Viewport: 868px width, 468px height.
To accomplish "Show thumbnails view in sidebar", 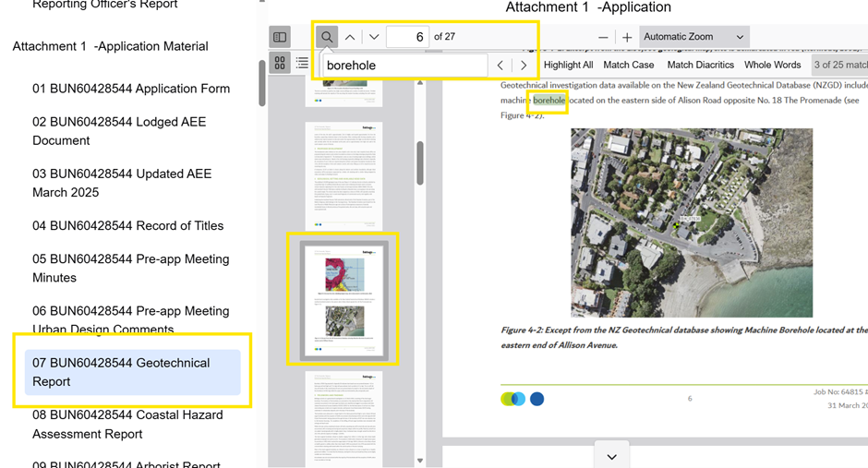I will click(280, 64).
